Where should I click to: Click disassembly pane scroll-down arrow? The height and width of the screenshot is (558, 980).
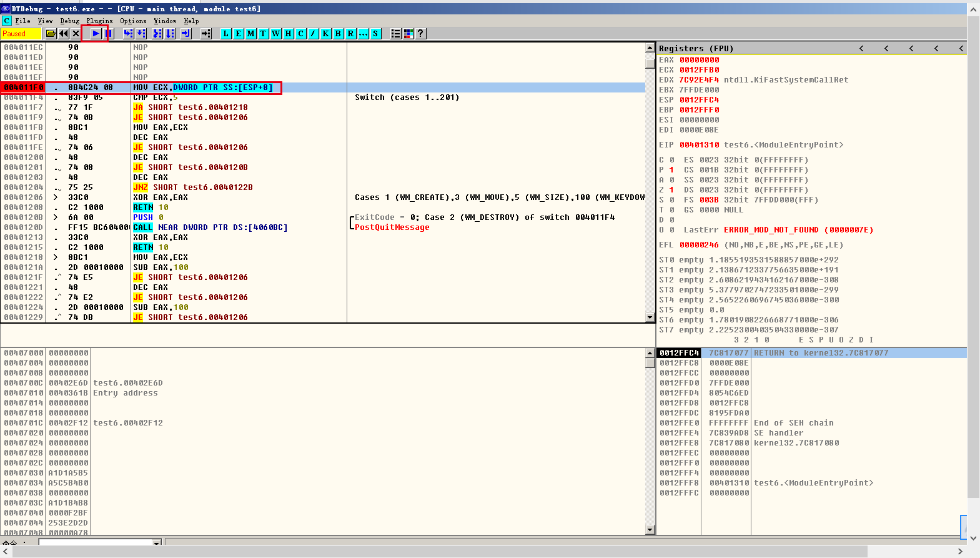650,317
